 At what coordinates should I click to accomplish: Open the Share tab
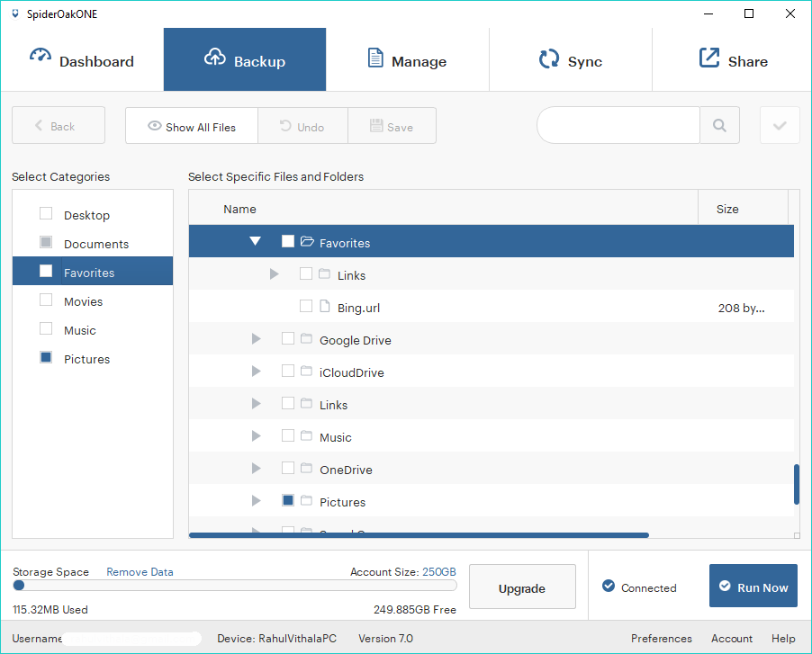[732, 59]
